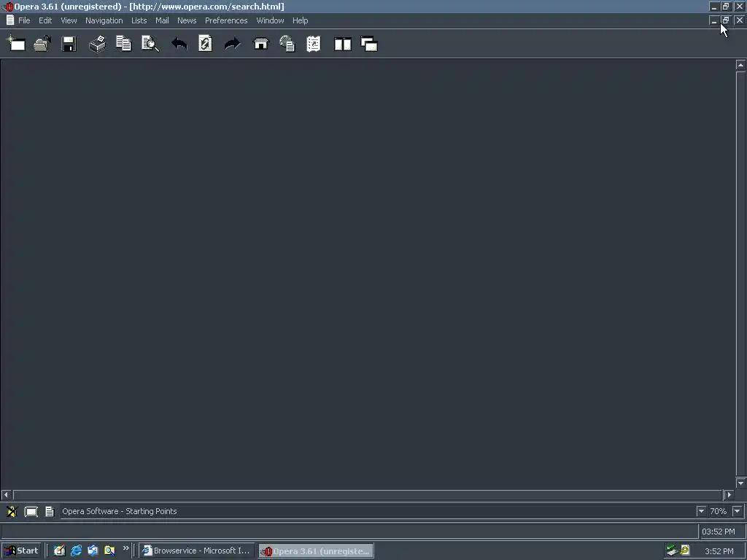Viewport: 747px width, 560px height.
Task: Go back with the left arrow icon
Action: point(179,44)
